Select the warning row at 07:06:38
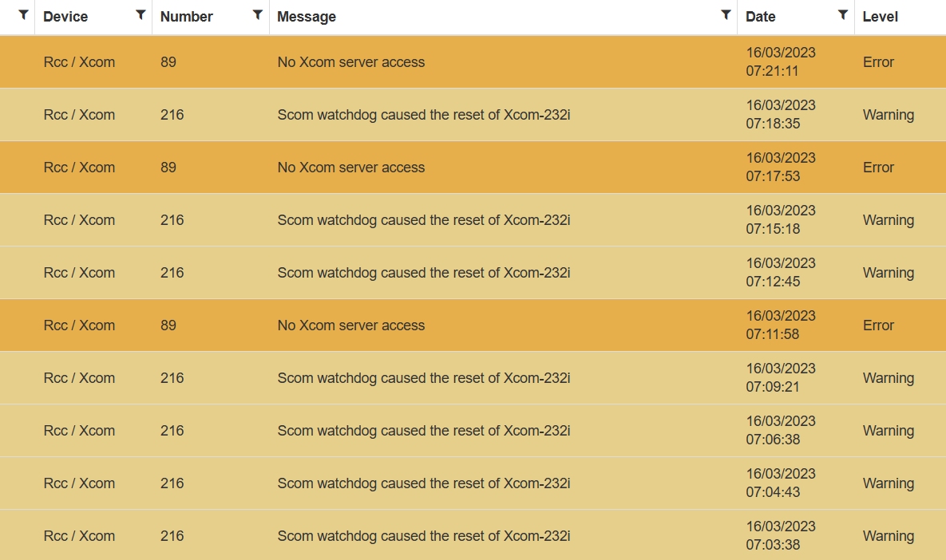Screen dimensions: 946x560 pyautogui.click(x=424, y=431)
